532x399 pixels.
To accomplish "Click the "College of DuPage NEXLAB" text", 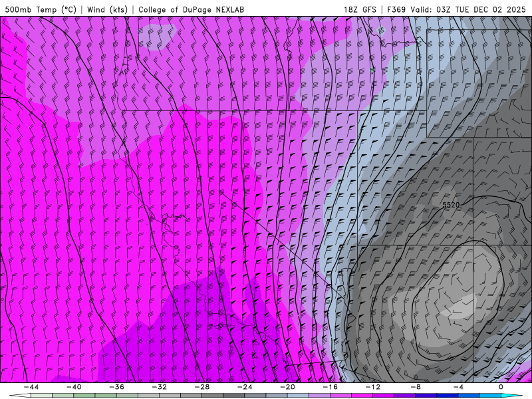I will pyautogui.click(x=191, y=9).
